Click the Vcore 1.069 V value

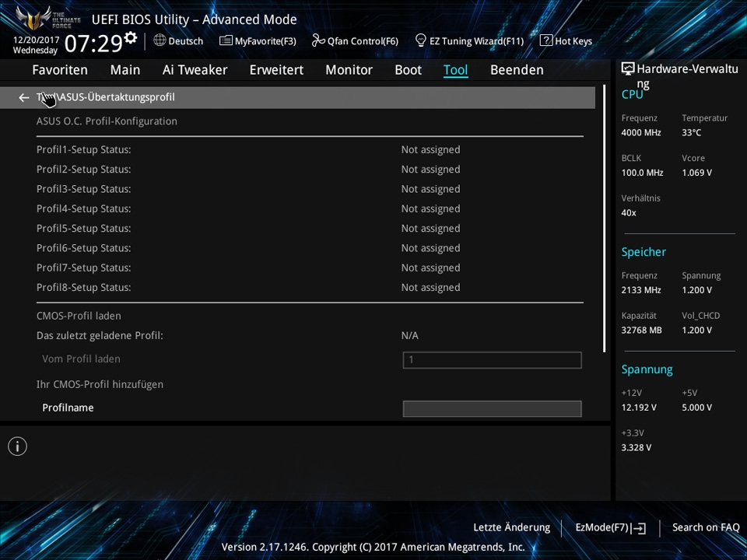click(697, 173)
